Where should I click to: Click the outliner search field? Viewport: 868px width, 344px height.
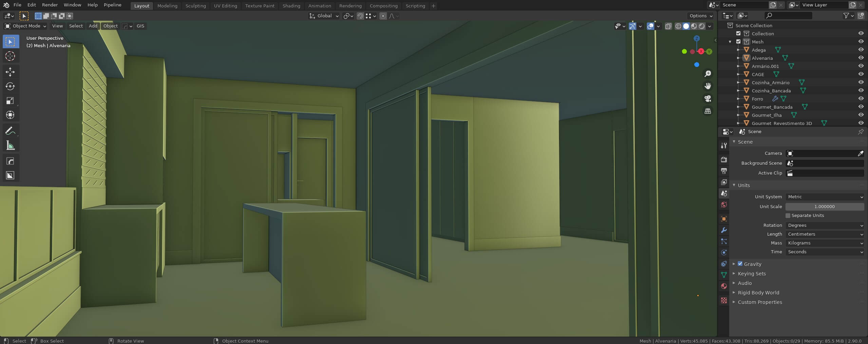788,16
